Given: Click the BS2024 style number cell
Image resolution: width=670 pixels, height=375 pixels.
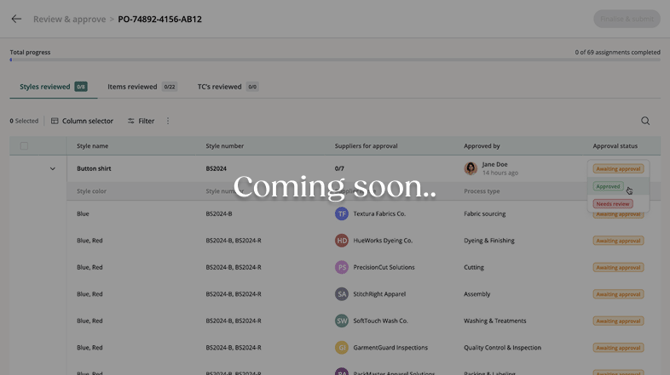Looking at the screenshot, I should 216,169.
